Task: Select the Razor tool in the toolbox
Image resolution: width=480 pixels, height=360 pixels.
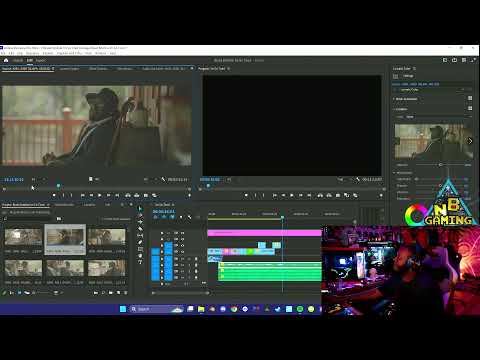Action: tap(140, 229)
